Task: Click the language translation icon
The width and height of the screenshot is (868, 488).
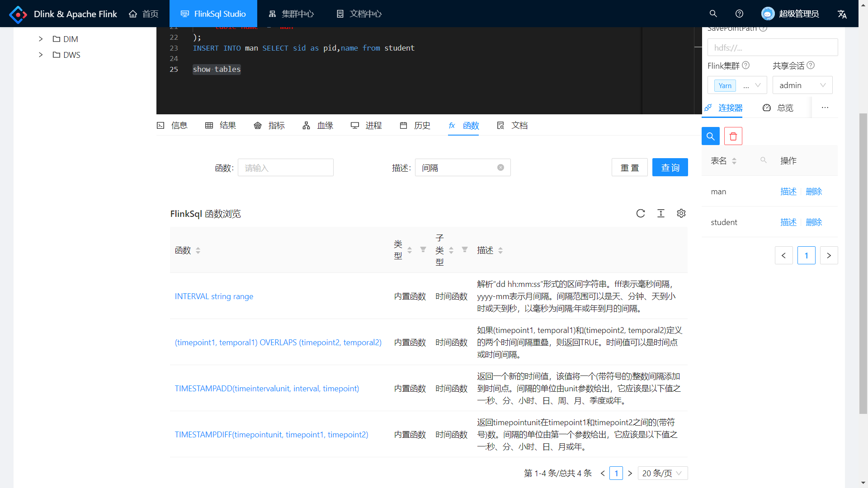Action: (x=842, y=14)
